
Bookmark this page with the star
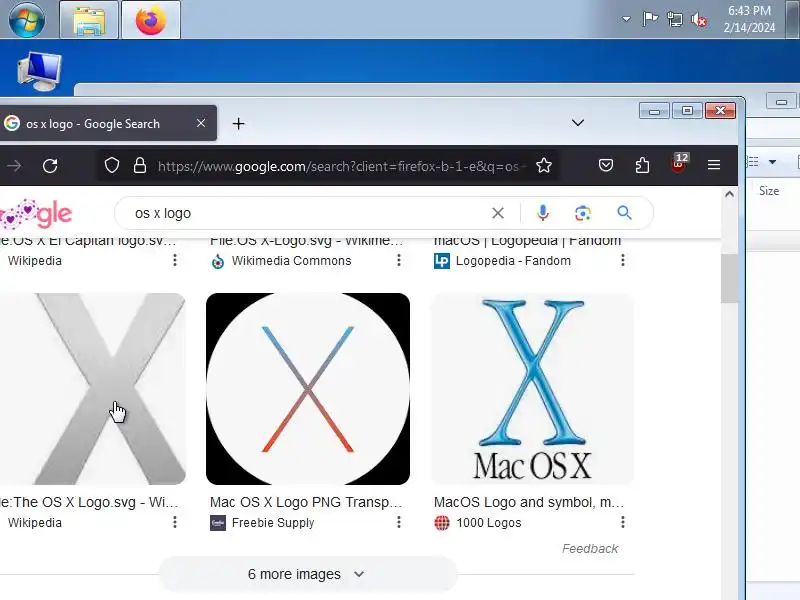pos(544,165)
